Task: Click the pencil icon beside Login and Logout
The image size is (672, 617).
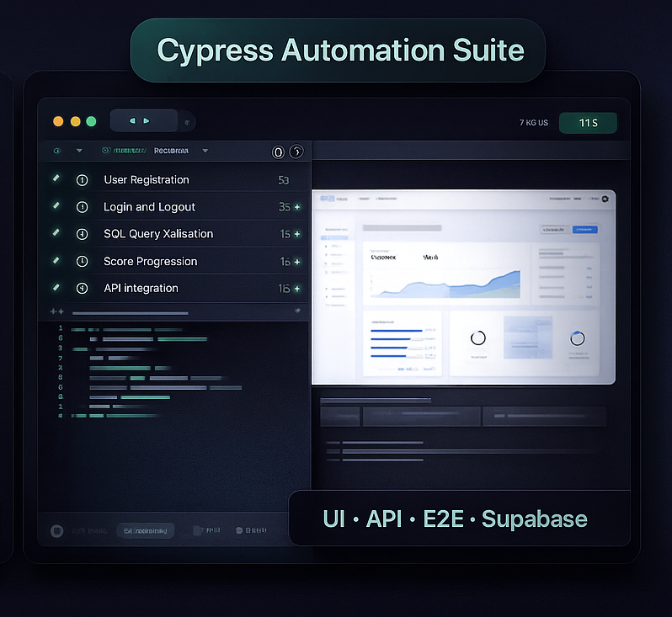Action: (x=56, y=205)
